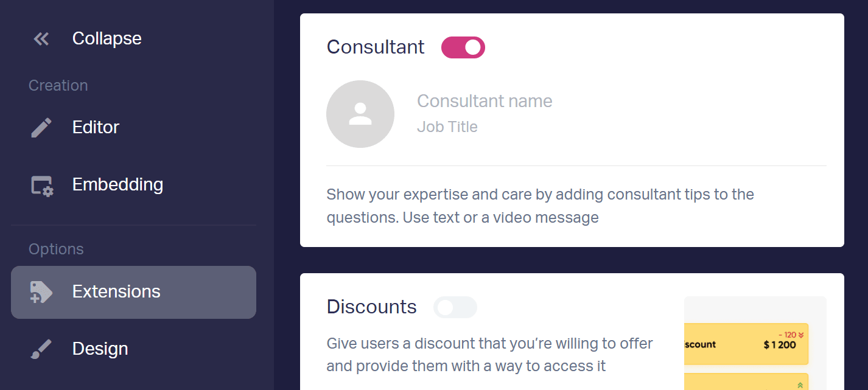Open the Design menu item

(133, 349)
